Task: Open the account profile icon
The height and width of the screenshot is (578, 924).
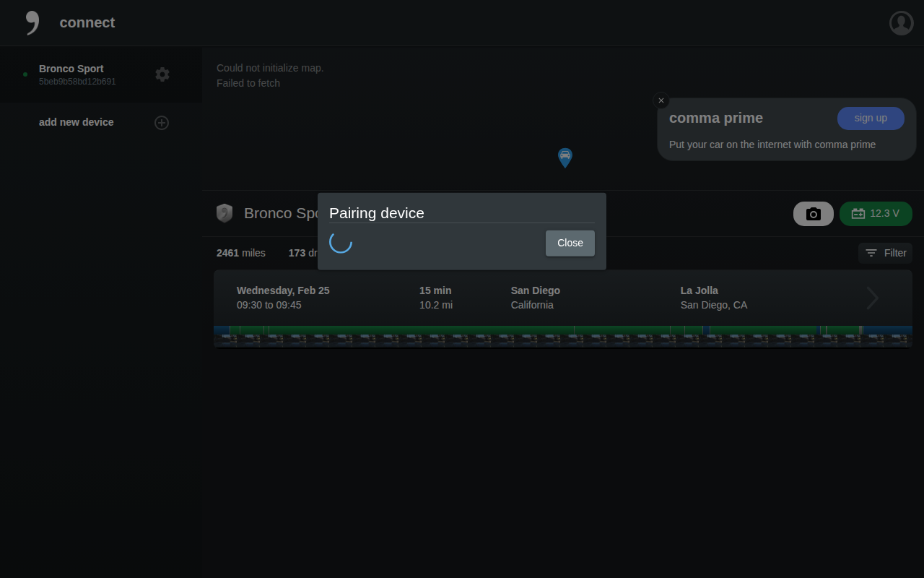Action: coord(902,23)
